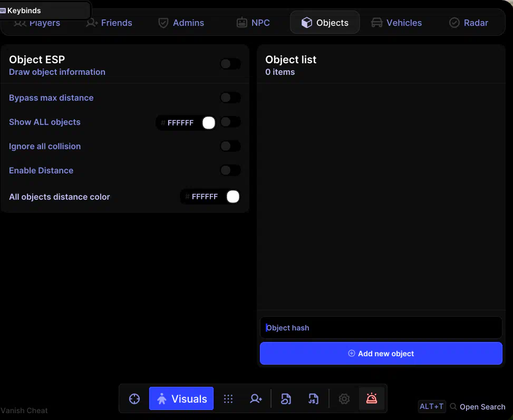This screenshot has width=513, height=420.
Task: Click the crosshair aim icon in bottom toolbar
Action: click(x=134, y=399)
